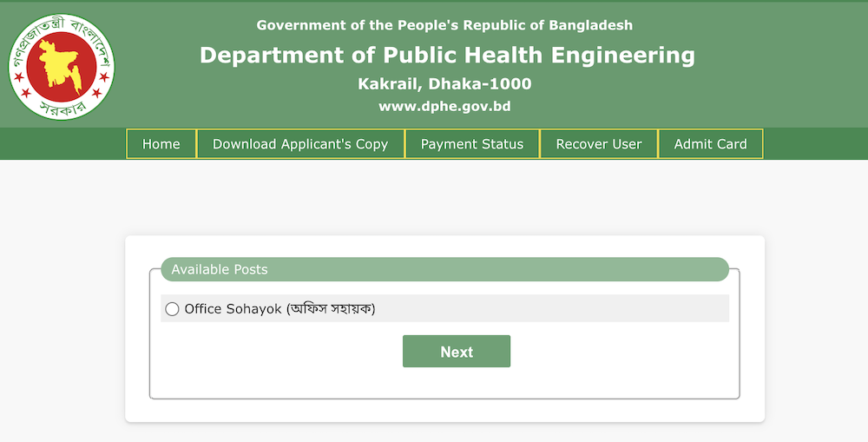Go to Download Applicant's Copy page
The width and height of the screenshot is (868, 442).
tap(300, 144)
